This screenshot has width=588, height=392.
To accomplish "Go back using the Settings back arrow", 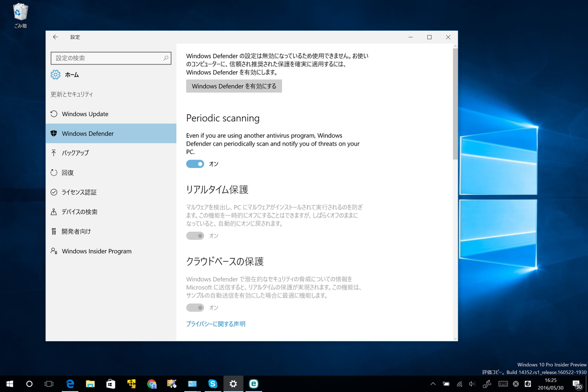I will click(x=56, y=37).
